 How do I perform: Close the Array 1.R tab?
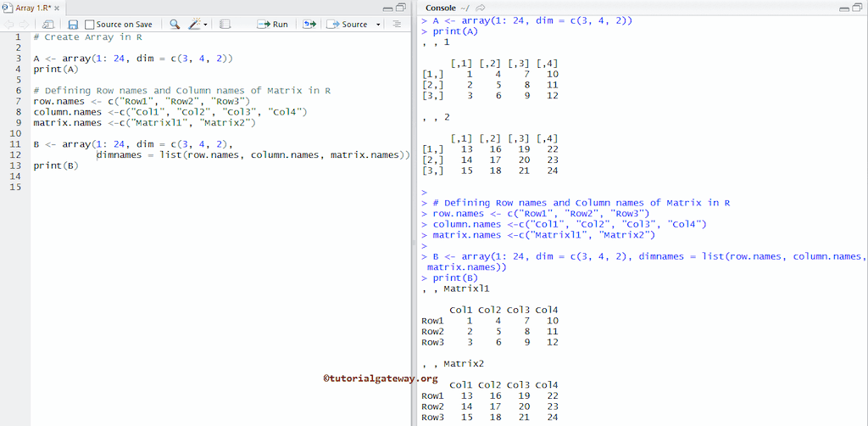[57, 8]
